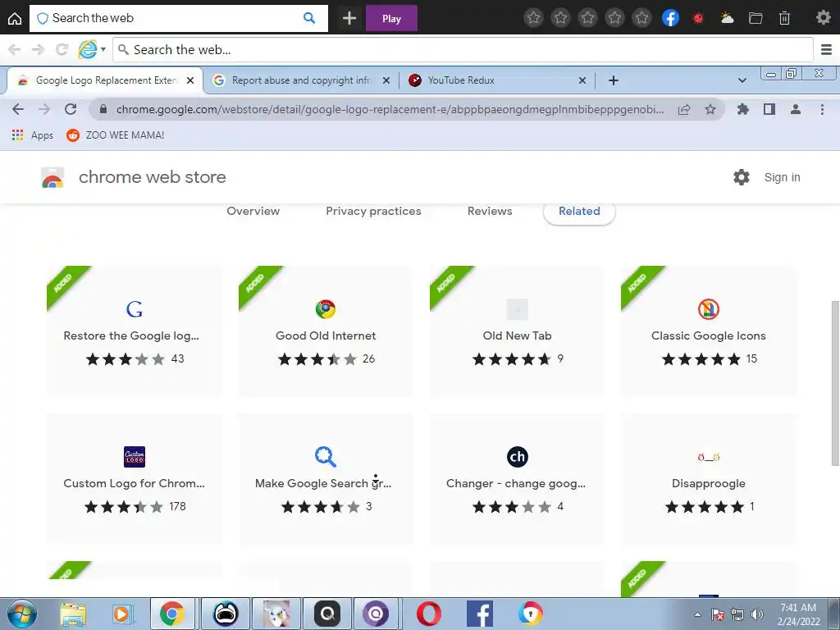840x630 pixels.
Task: Open a new Chrome tab
Action: pos(614,80)
